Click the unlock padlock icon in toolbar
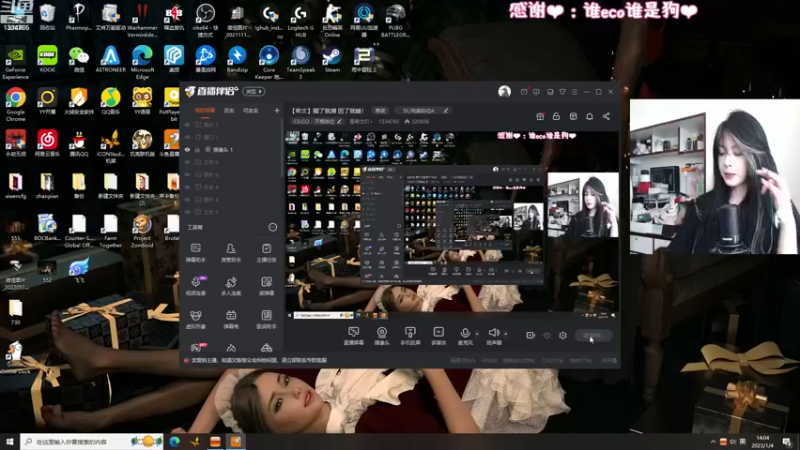Image resolution: width=800 pixels, height=450 pixels. pyautogui.click(x=556, y=116)
